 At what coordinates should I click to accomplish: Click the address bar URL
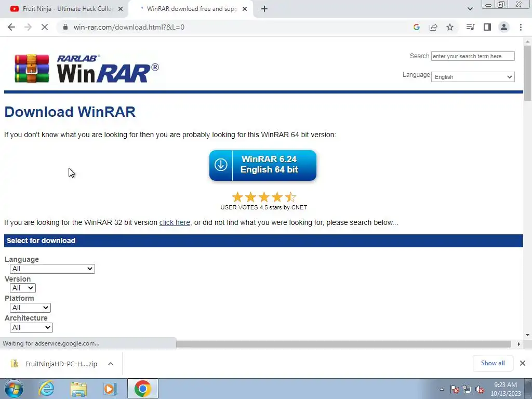pyautogui.click(x=129, y=27)
